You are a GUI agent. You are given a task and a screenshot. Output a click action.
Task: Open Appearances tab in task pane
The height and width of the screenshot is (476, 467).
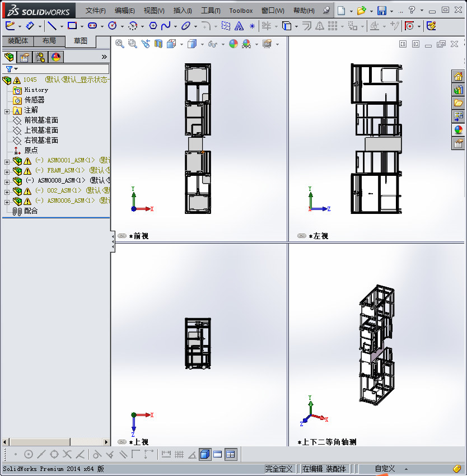(x=458, y=130)
